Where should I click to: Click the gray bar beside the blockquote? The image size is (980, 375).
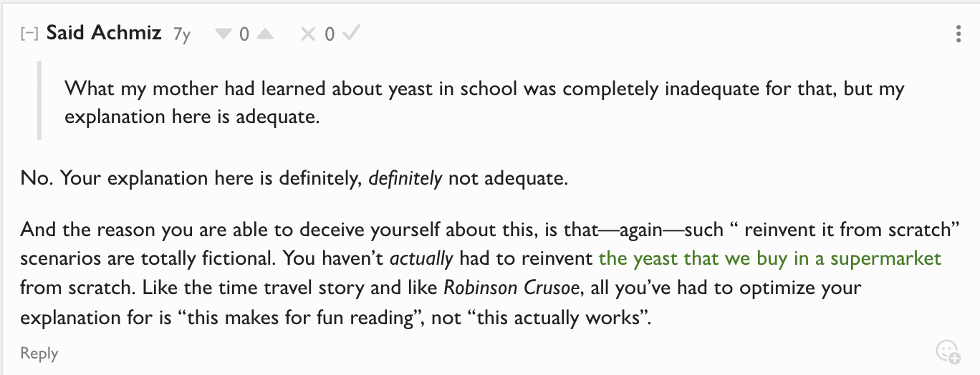point(40,101)
